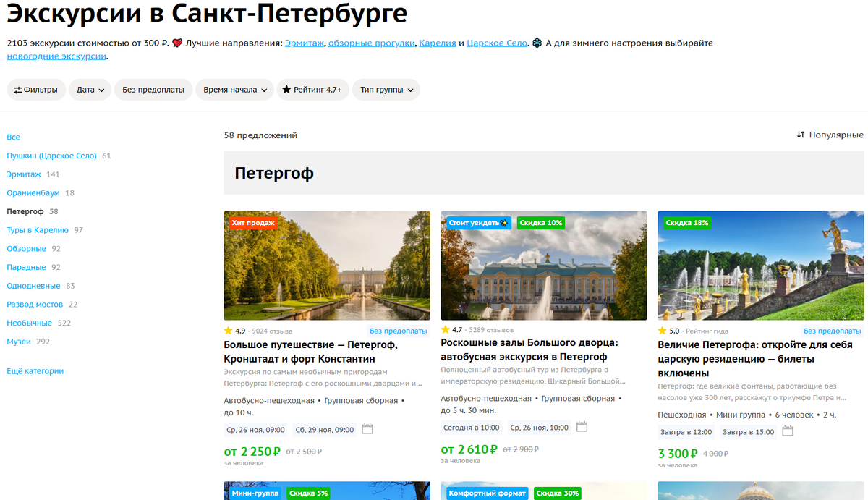Open the Царское Село link
Viewport: 868px width, 500px height.
(x=497, y=43)
